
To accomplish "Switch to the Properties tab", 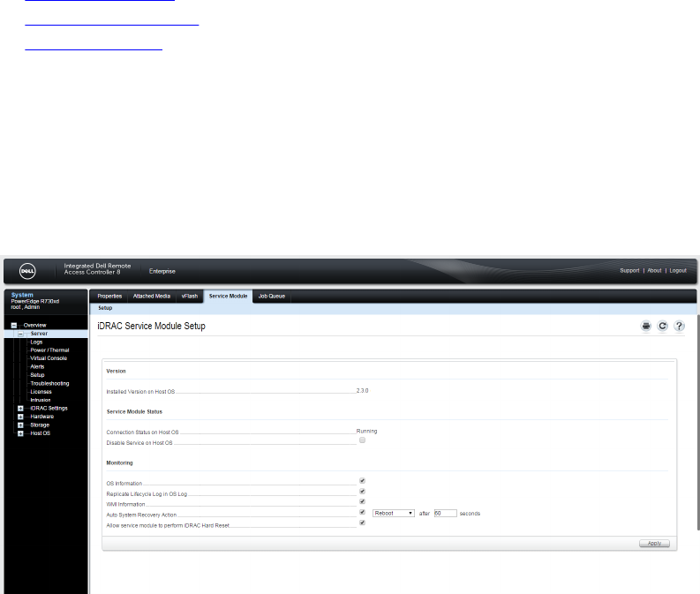I will 109,297.
